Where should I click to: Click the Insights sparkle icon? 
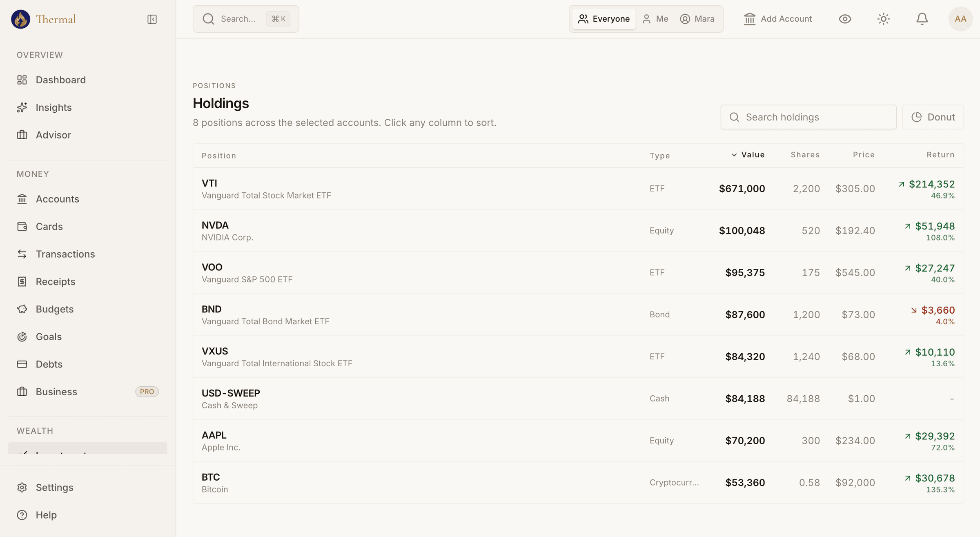22,107
